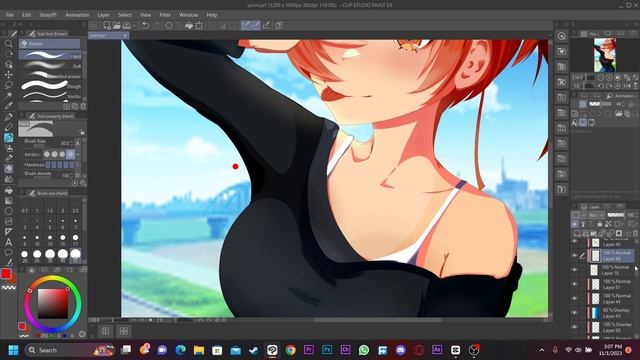Click the Windows Start button
Viewport: 640px width, 360px height.
(x=13, y=350)
